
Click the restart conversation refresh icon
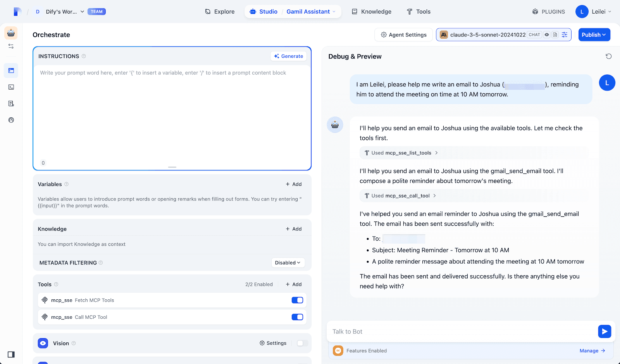coord(608,57)
